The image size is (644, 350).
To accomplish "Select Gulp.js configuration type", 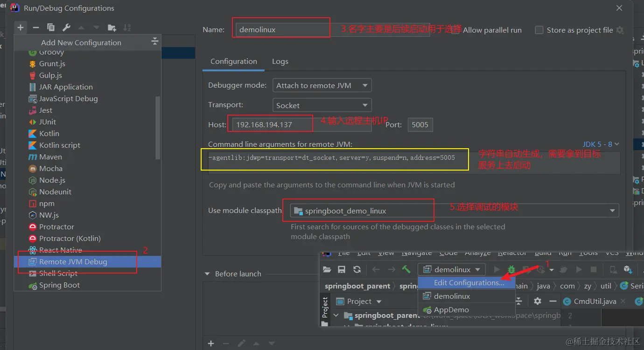I will pos(88,75).
